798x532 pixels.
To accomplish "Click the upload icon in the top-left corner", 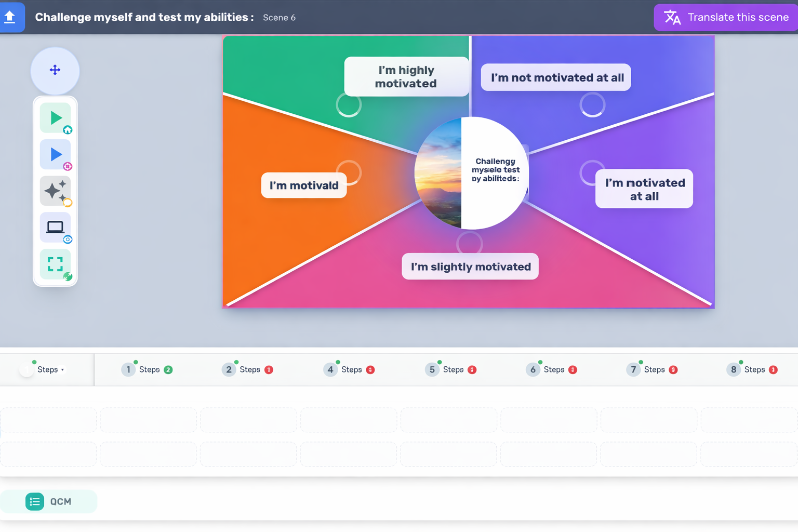I will [10, 17].
